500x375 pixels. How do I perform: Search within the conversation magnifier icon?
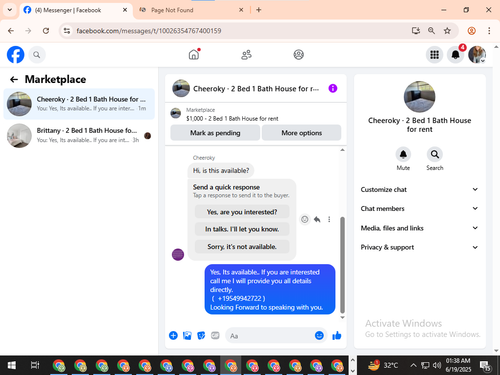435,154
